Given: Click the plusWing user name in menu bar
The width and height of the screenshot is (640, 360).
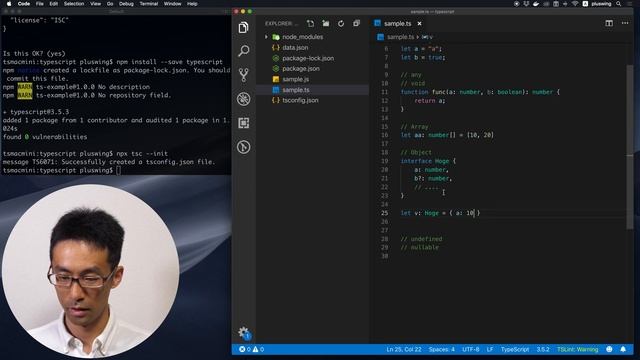Looking at the screenshot, I should coord(601,4).
